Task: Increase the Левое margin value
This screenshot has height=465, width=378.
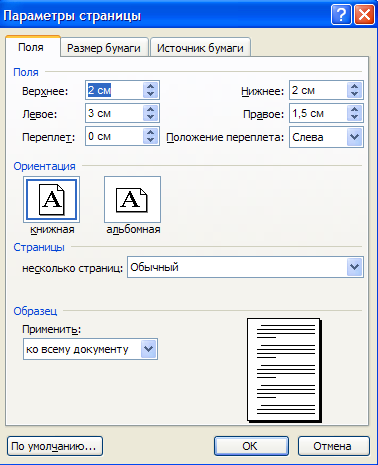Action: (x=150, y=109)
